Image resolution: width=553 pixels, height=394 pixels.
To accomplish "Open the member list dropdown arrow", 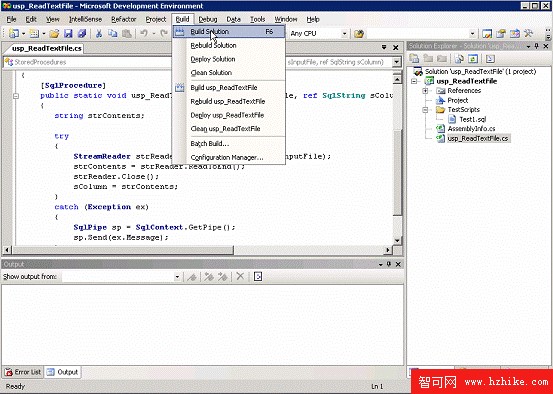I will click(397, 62).
